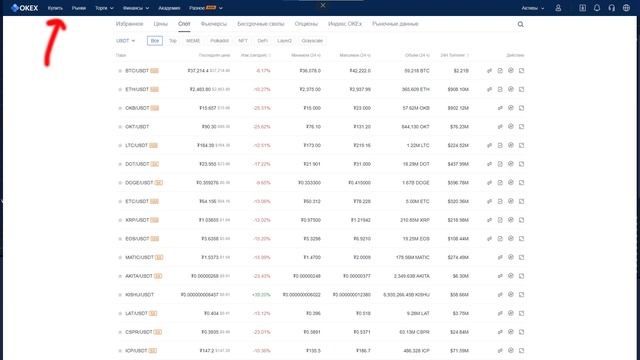This screenshot has height=360, width=640.
Task: Select the Top filter
Action: coord(173,41)
